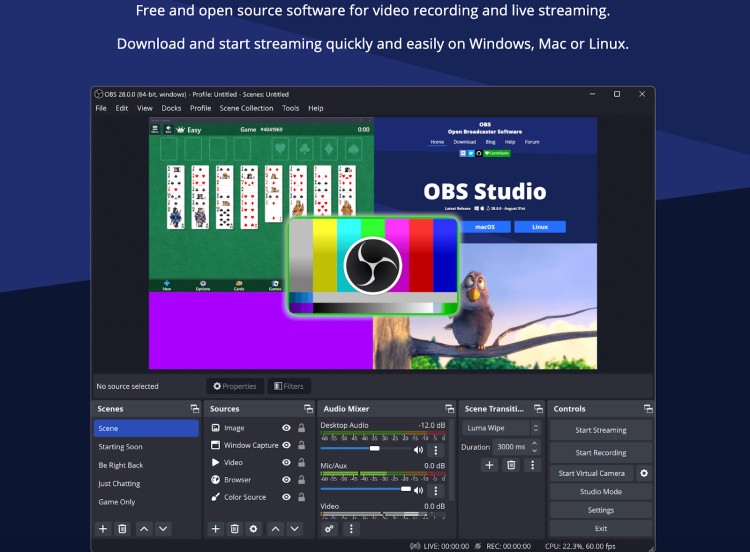The image size is (750, 552).
Task: Click Start Recording button
Action: [601, 453]
